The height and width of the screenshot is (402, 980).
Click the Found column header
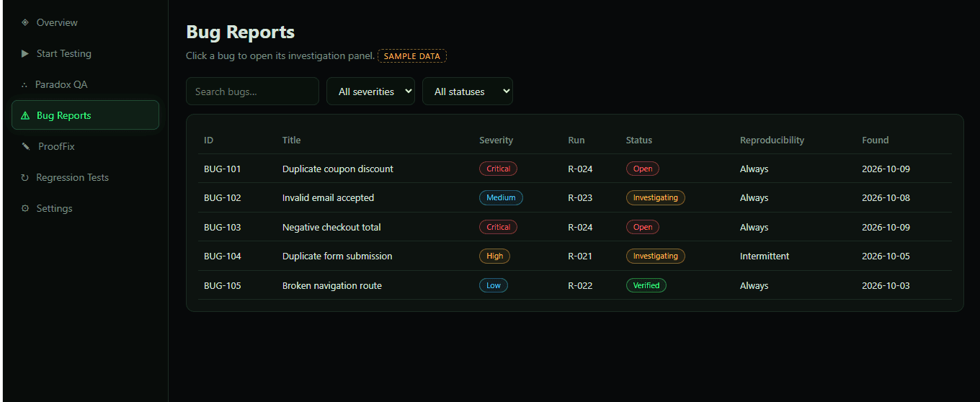tap(876, 140)
